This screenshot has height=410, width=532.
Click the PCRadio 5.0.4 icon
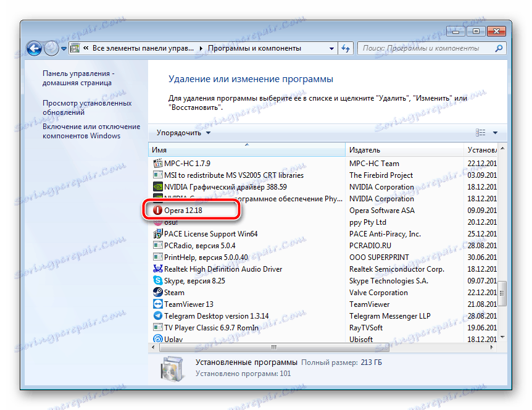coord(158,245)
